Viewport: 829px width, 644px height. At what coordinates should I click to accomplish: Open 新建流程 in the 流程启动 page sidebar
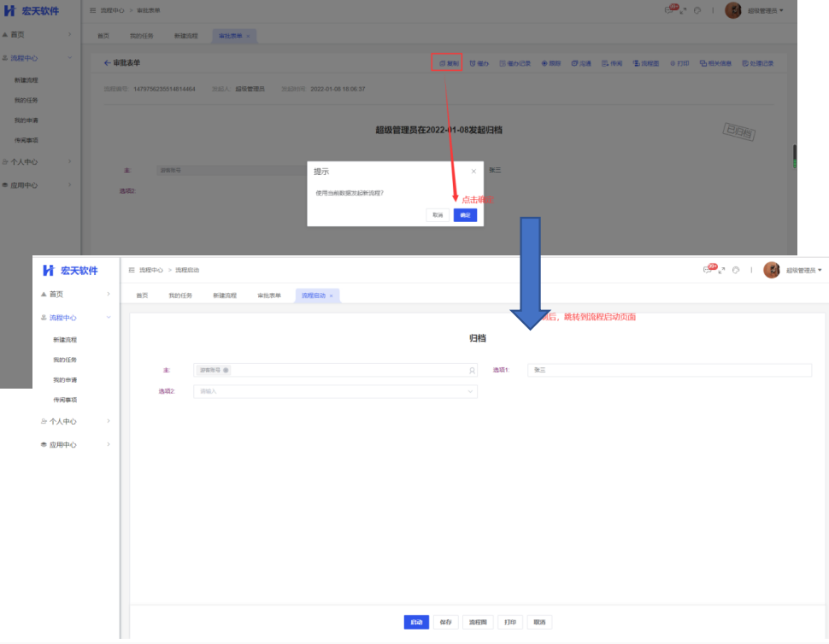[x=65, y=340]
